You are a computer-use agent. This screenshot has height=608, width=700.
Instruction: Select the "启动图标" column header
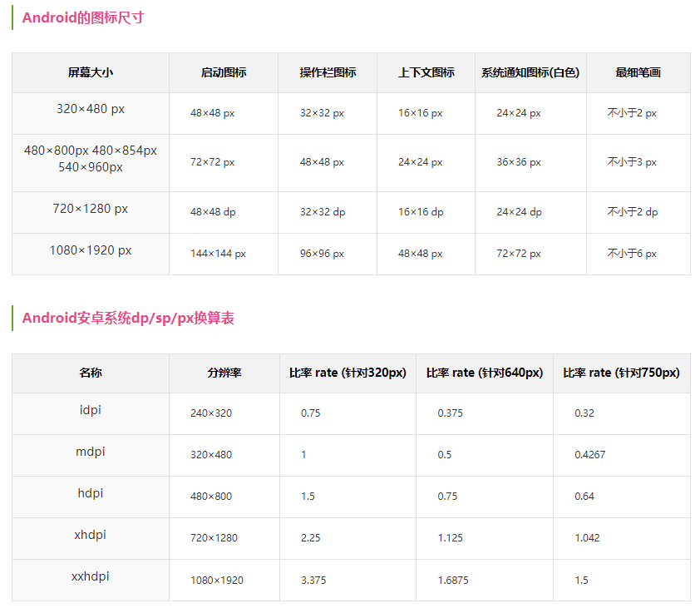[x=224, y=72]
